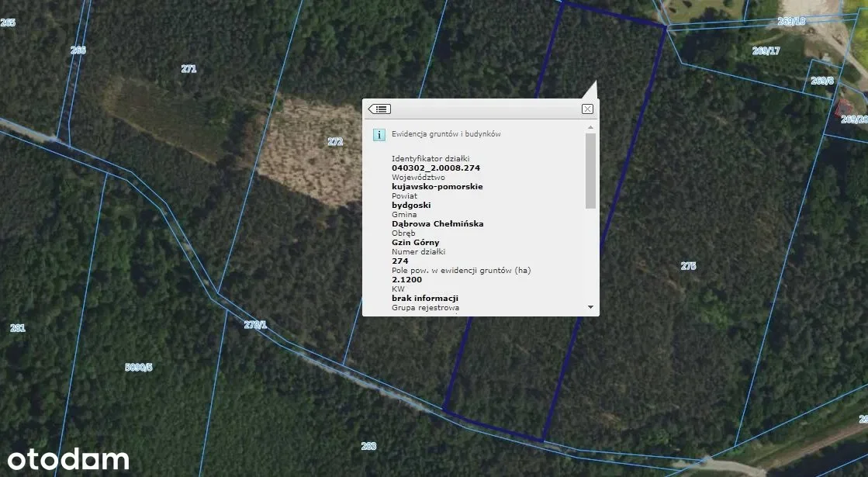Pick parcel 266 label on map
This screenshot has width=868, height=477.
point(78,50)
